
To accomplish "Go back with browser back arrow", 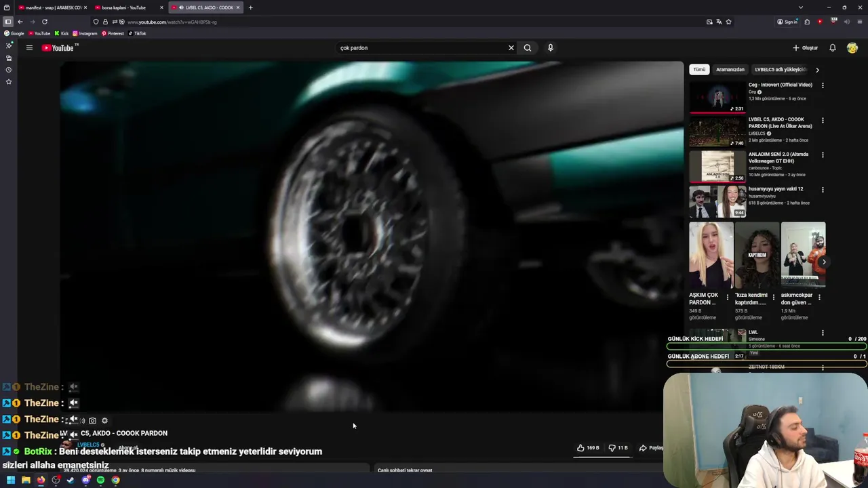I will point(20,22).
